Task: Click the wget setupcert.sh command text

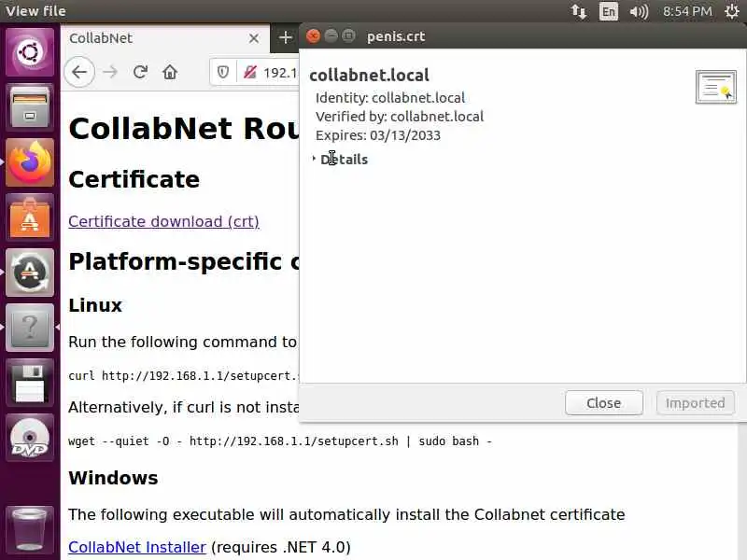Action: pos(279,441)
